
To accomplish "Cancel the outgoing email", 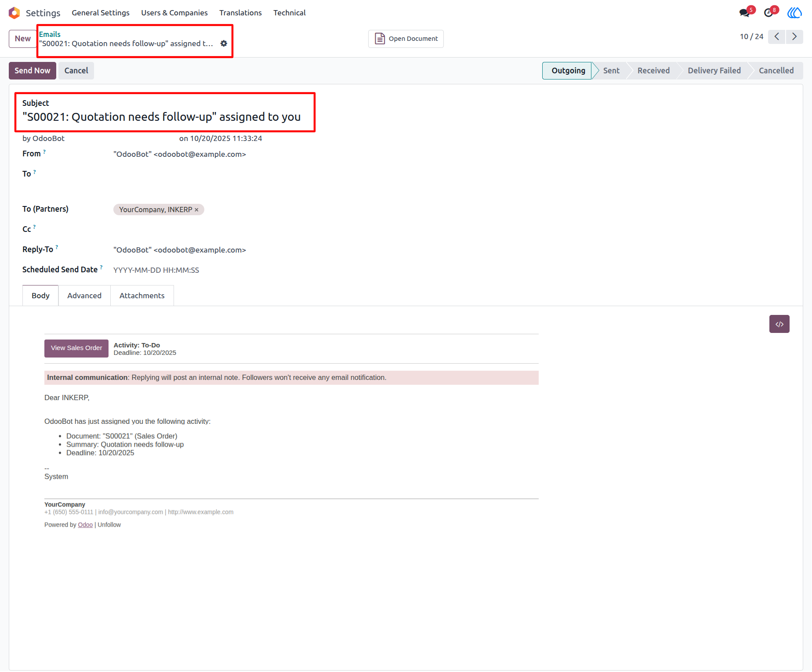I will (76, 71).
